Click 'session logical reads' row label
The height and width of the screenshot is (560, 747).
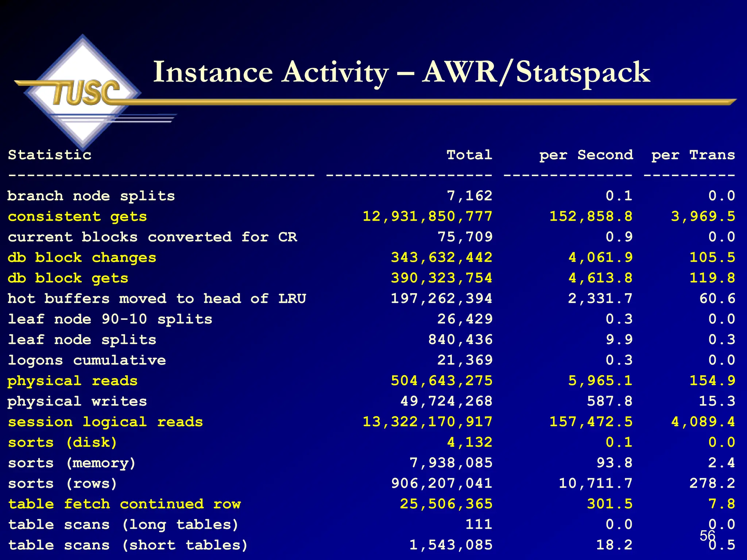coord(105,422)
